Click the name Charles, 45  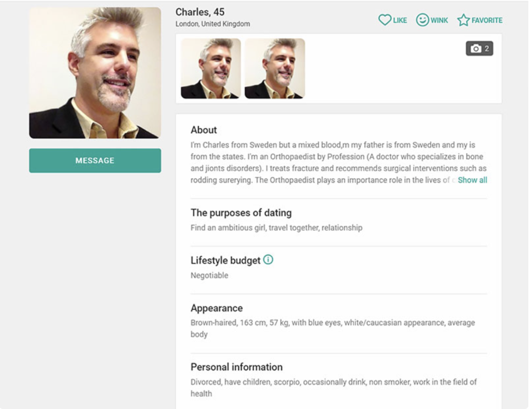(x=200, y=12)
